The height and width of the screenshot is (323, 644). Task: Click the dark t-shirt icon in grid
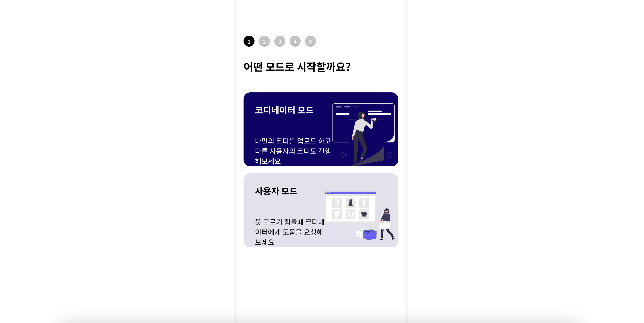tap(364, 214)
